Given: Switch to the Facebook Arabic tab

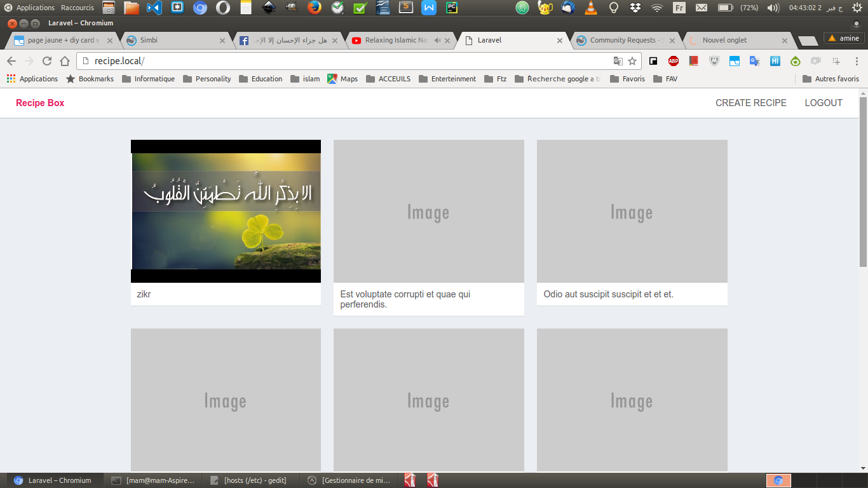Looking at the screenshot, I should (x=289, y=40).
